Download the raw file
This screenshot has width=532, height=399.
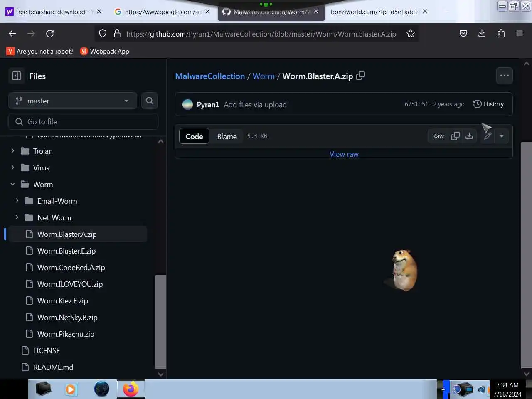pos(469,136)
